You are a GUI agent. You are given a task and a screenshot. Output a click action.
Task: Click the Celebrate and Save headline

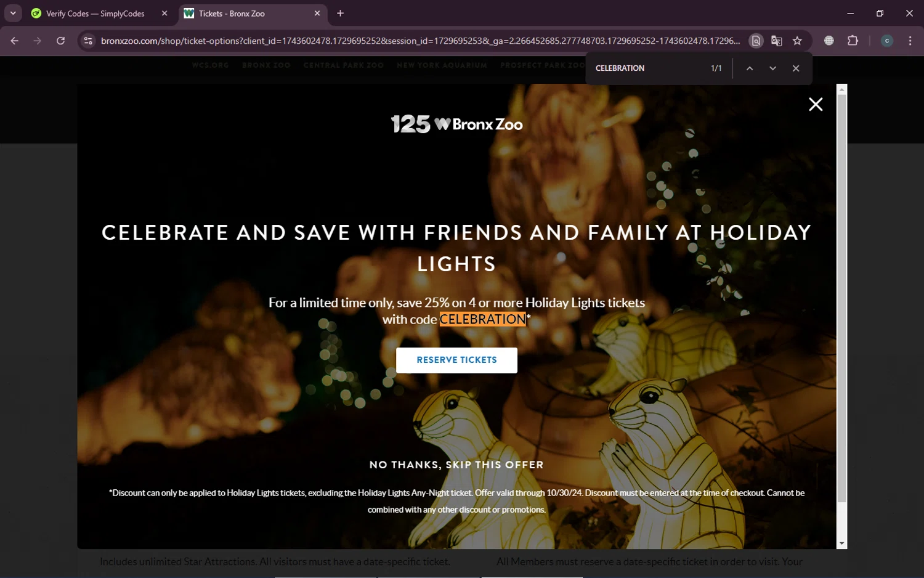click(456, 248)
